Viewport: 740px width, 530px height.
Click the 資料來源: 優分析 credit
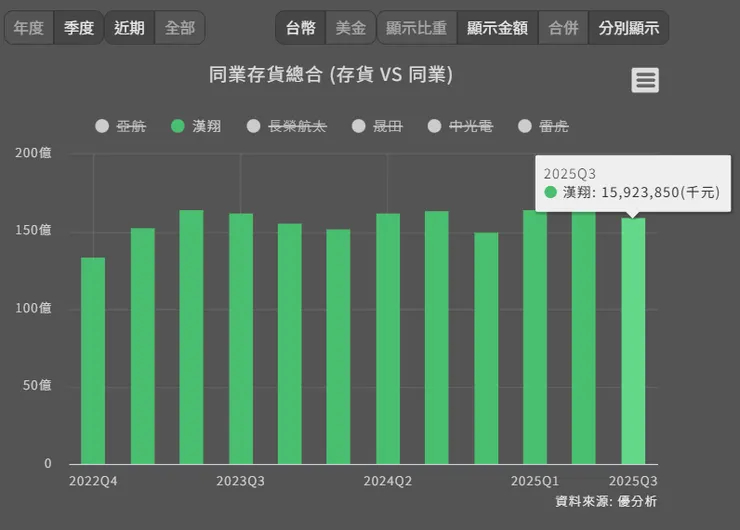click(605, 501)
